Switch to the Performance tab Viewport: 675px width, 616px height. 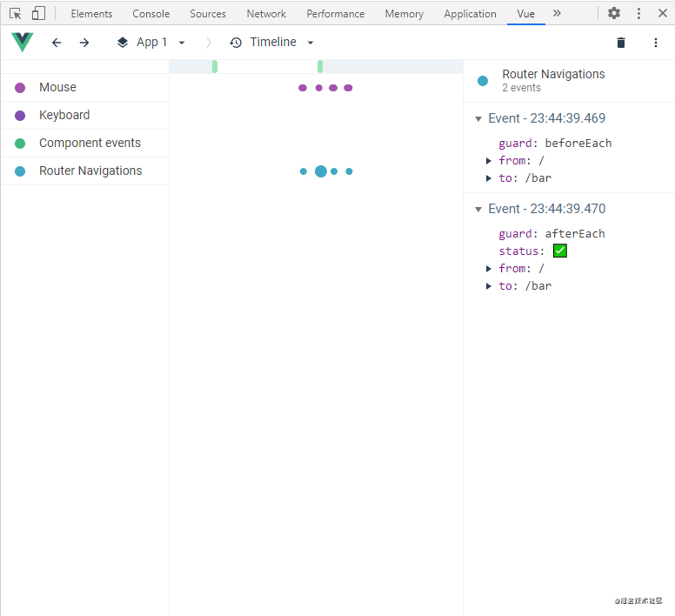coord(336,14)
